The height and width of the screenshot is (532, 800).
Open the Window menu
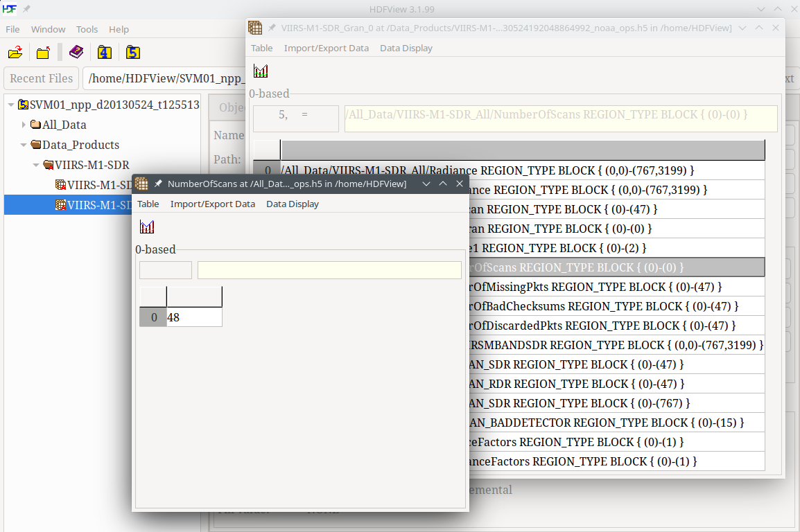point(48,29)
